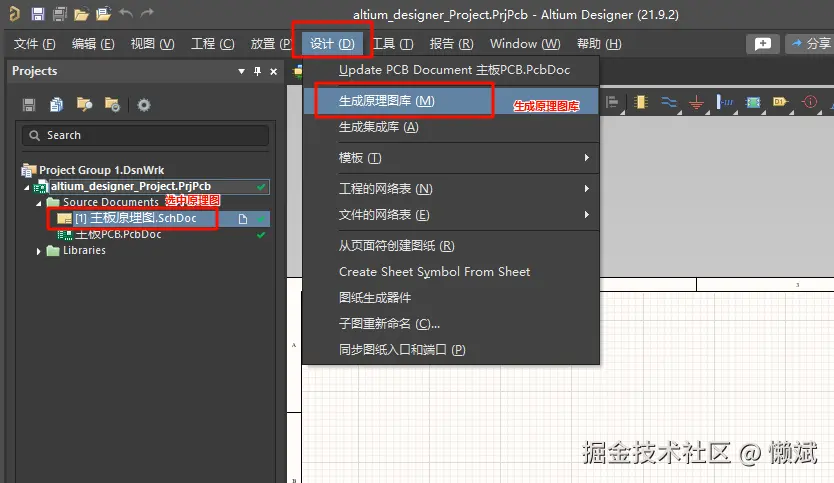Open a file with the open folder icon
834x483 pixels.
pos(81,14)
